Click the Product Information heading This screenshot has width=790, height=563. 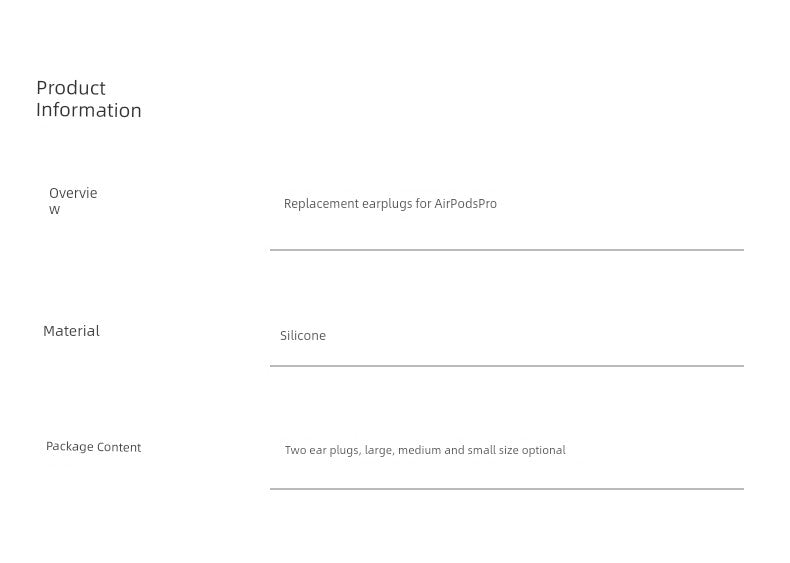click(88, 99)
